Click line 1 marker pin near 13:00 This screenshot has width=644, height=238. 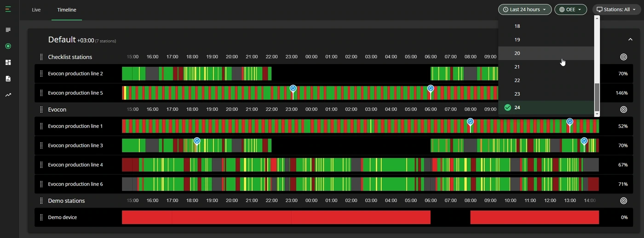pos(569,122)
